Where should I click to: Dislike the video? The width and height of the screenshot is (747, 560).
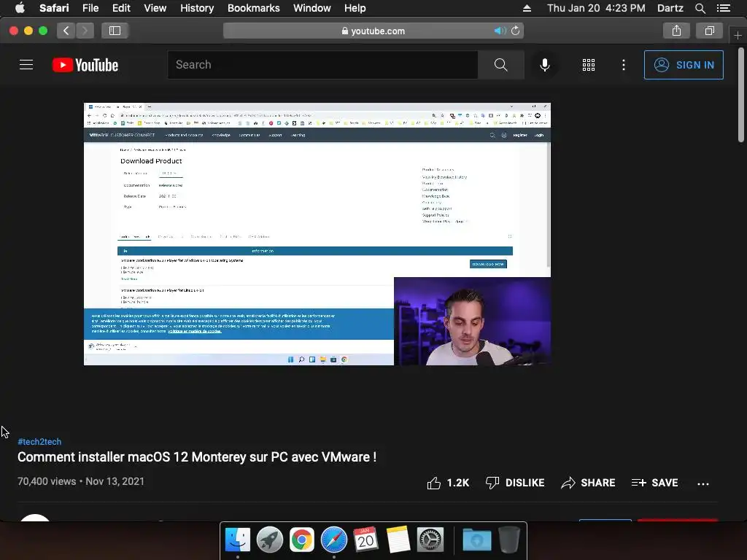515,483
